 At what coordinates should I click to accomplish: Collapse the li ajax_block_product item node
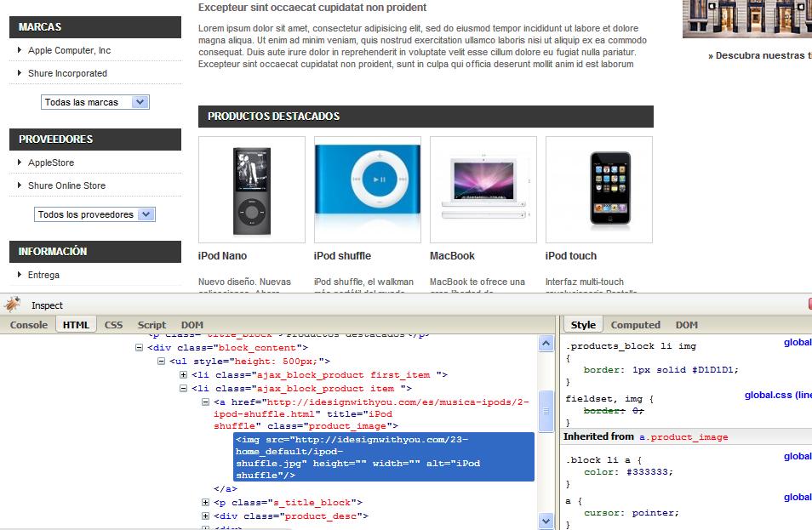coord(183,388)
